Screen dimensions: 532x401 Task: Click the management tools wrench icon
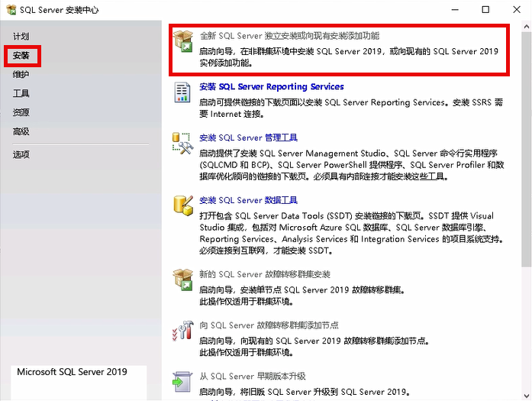pos(183,144)
